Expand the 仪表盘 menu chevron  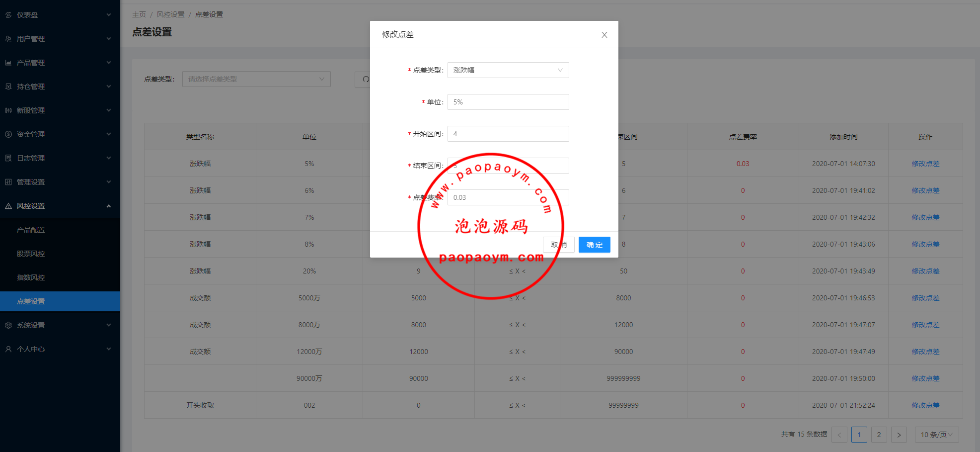(109, 15)
